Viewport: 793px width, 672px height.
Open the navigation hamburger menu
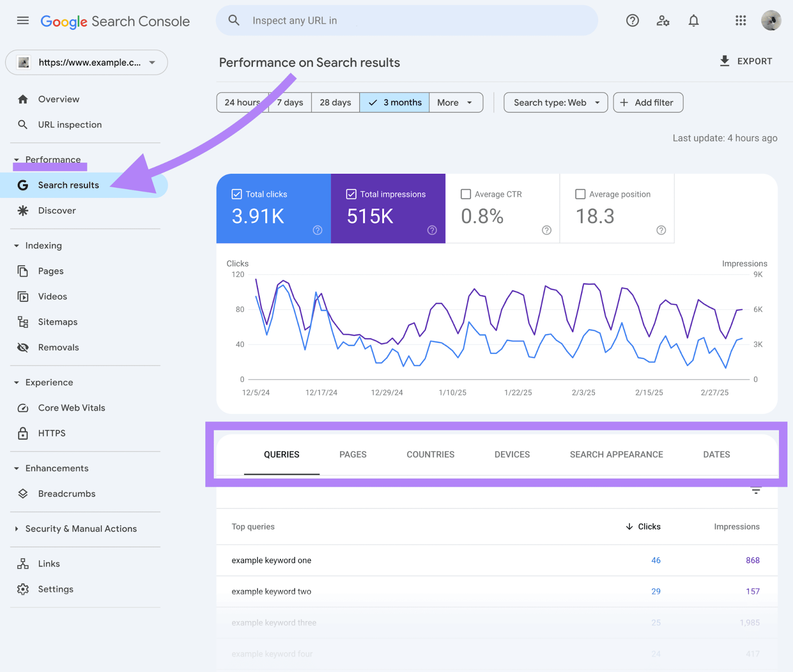pyautogui.click(x=23, y=20)
